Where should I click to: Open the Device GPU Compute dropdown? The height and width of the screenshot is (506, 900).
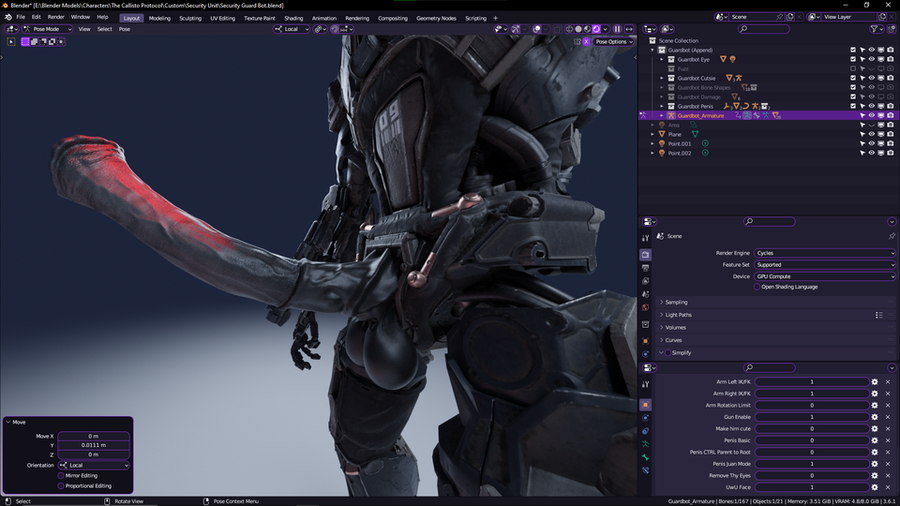point(825,277)
